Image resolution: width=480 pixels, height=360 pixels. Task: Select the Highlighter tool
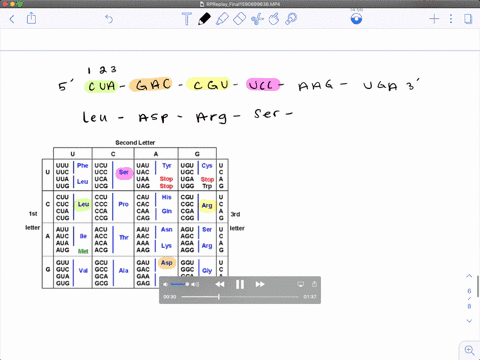pyautogui.click(x=222, y=19)
